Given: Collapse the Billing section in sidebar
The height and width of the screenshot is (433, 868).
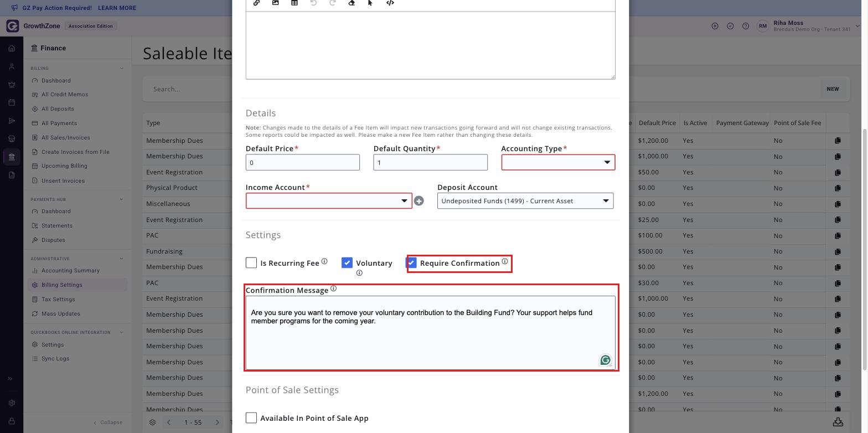Looking at the screenshot, I should [x=122, y=68].
